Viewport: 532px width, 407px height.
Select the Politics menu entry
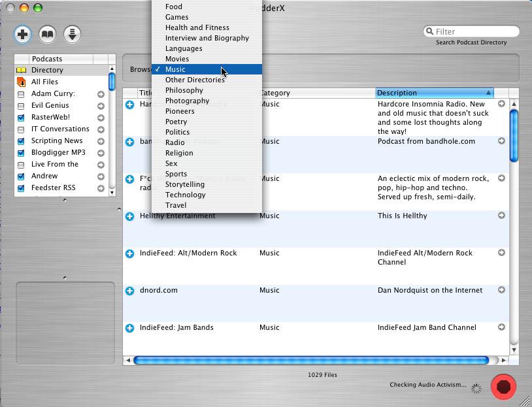tap(177, 132)
